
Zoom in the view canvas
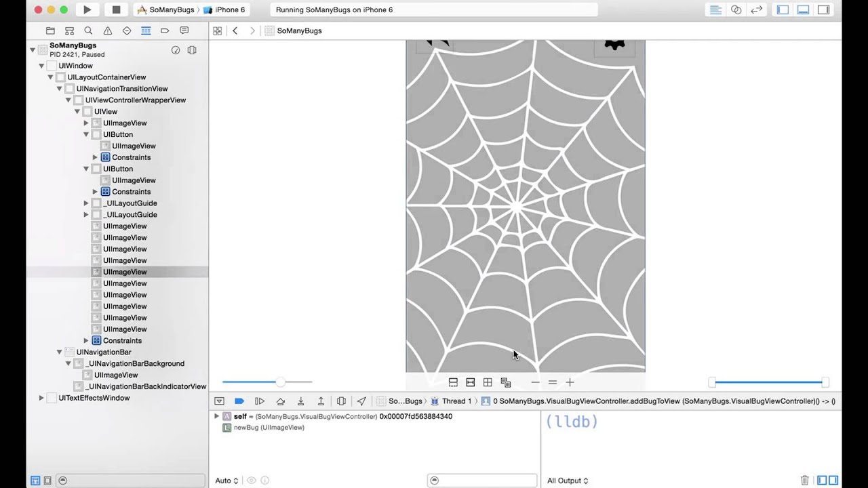point(570,382)
